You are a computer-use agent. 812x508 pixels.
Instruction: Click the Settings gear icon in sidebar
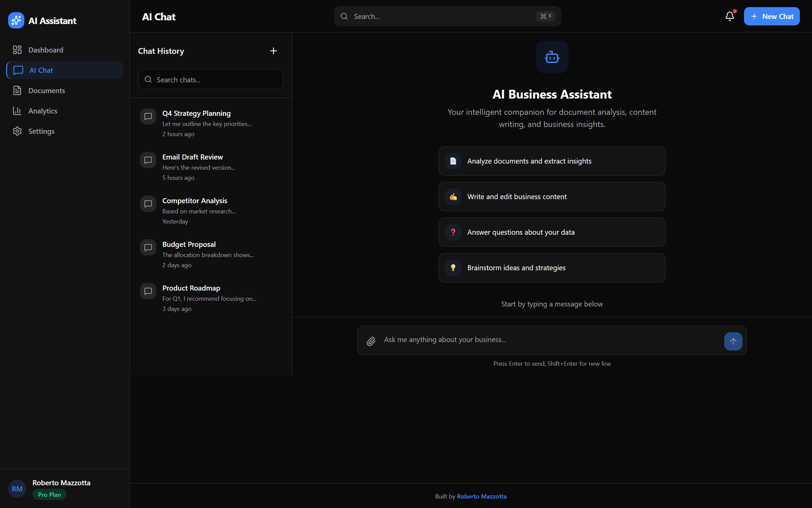17,131
